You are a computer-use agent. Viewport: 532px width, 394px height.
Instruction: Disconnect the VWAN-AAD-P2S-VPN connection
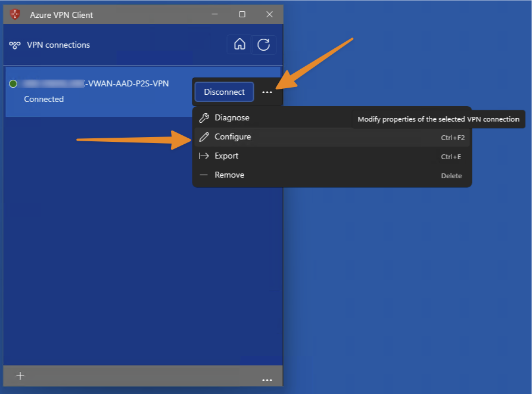click(x=224, y=92)
